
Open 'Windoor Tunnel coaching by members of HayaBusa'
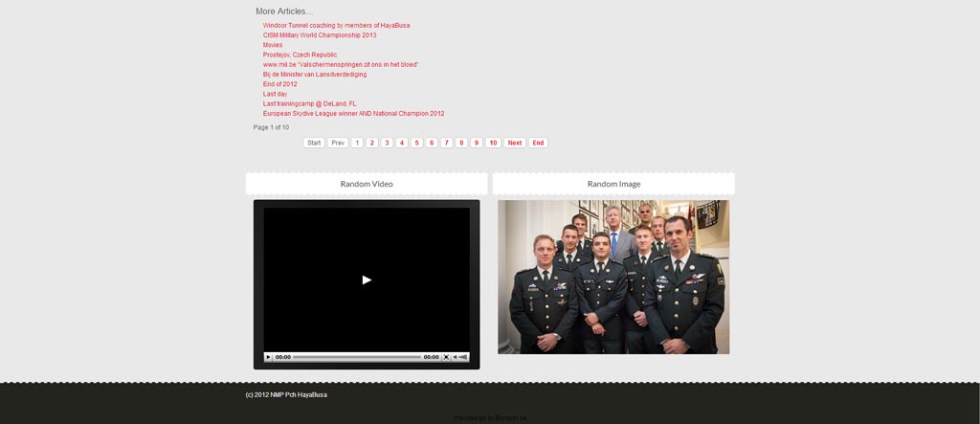(x=336, y=26)
